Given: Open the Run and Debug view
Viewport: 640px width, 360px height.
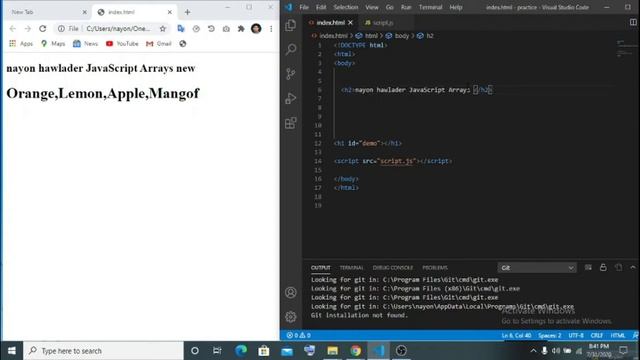Looking at the screenshot, I should pyautogui.click(x=291, y=98).
